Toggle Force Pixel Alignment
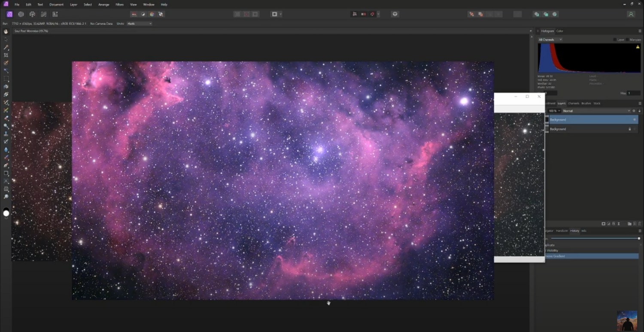Screen dimensions: 644x332 (x=355, y=14)
